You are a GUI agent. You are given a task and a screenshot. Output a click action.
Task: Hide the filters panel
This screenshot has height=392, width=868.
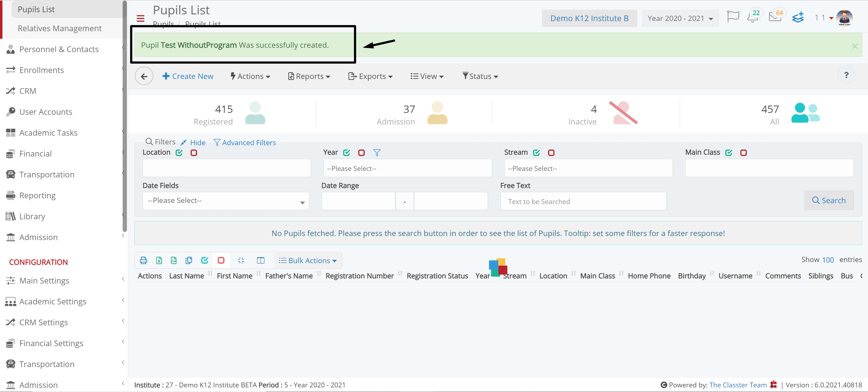pos(193,142)
